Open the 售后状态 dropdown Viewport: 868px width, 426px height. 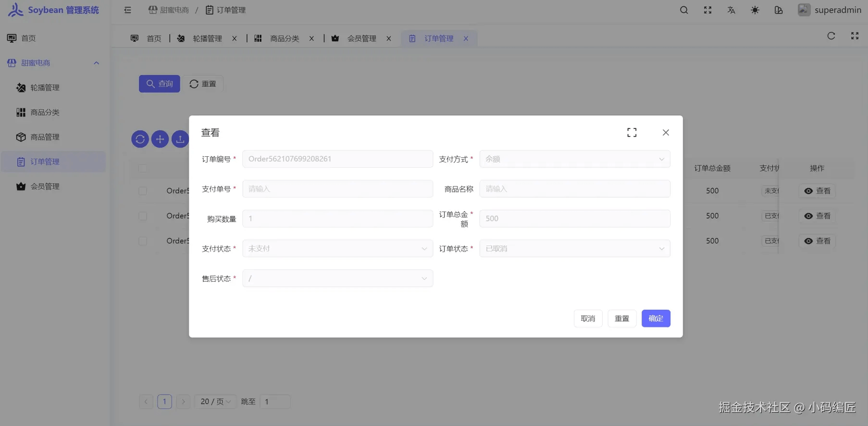point(337,278)
